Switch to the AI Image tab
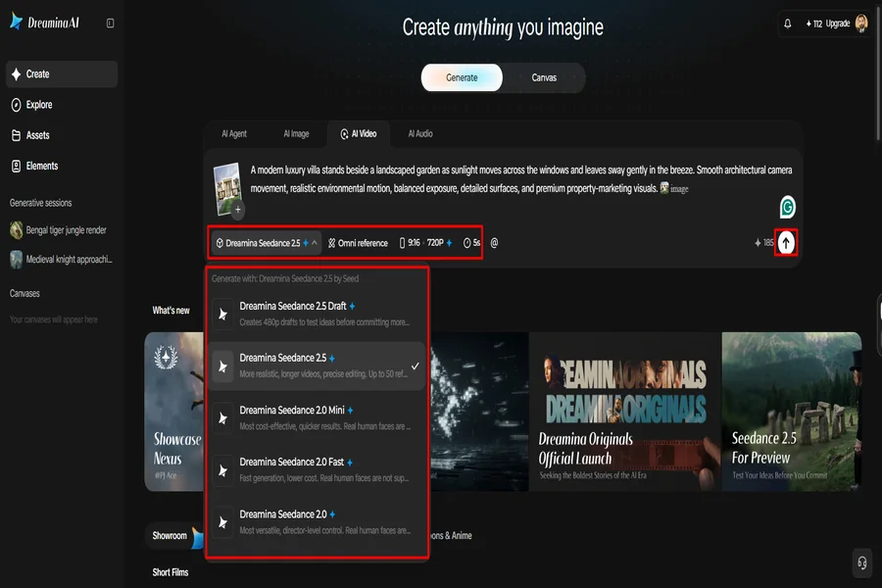Screen dimensions: 882x588 296,134
